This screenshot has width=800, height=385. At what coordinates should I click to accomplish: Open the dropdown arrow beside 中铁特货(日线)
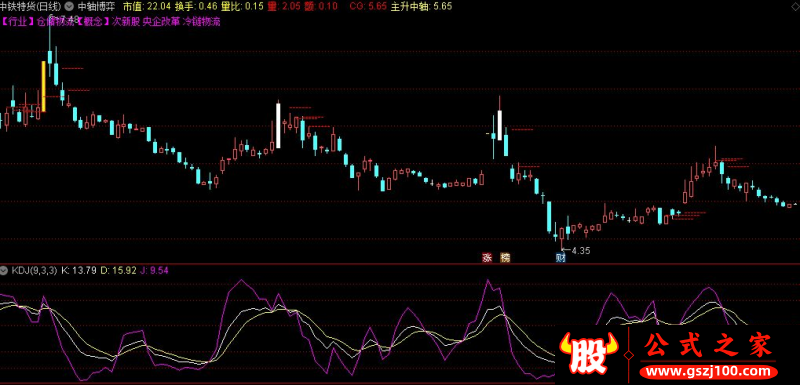coord(69,7)
